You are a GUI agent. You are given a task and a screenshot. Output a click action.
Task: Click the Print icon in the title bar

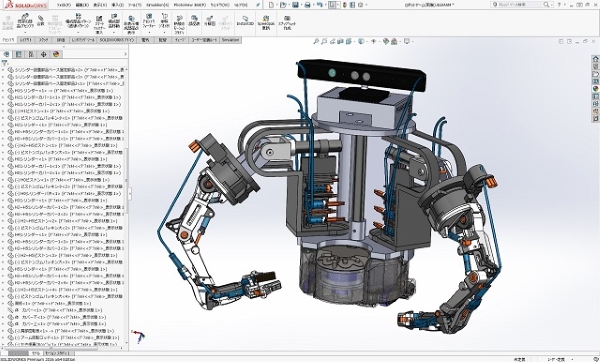[x=307, y=5]
